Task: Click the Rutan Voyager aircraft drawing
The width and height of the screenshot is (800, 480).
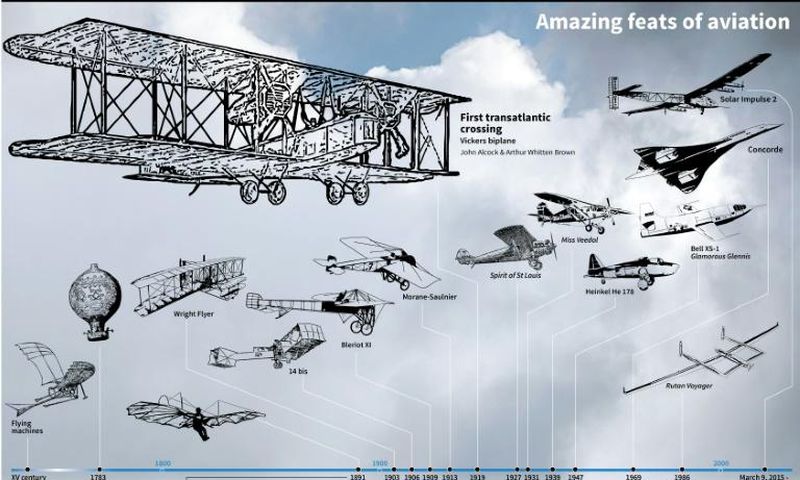Action: [x=701, y=357]
